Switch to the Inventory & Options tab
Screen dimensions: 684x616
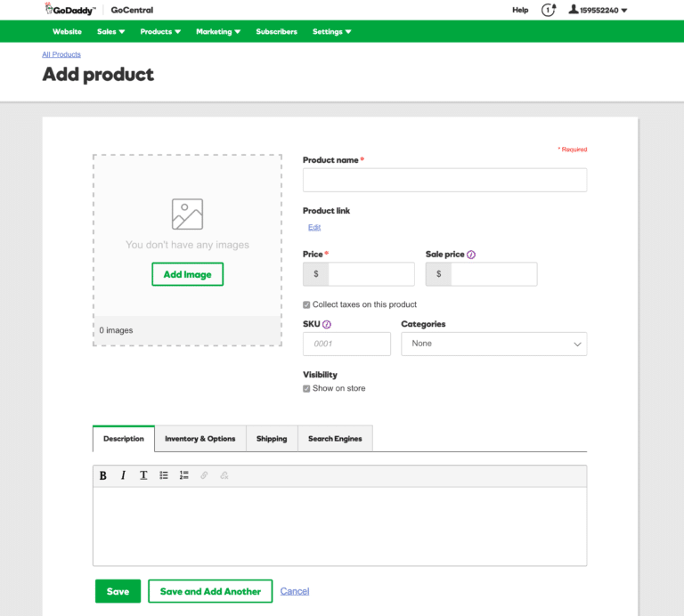pyautogui.click(x=200, y=439)
